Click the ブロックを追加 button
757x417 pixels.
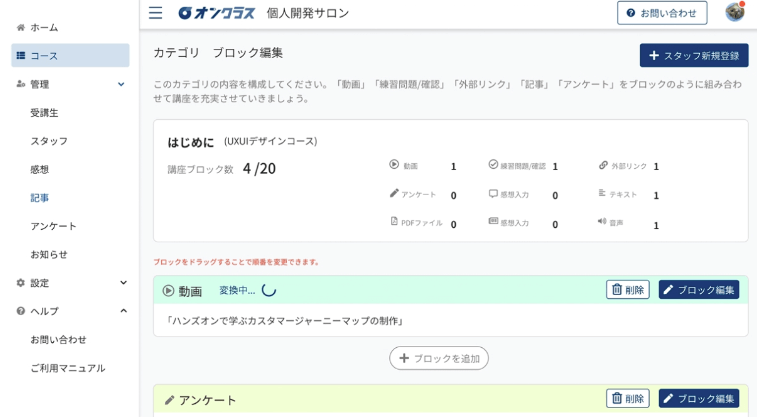pyautogui.click(x=439, y=358)
